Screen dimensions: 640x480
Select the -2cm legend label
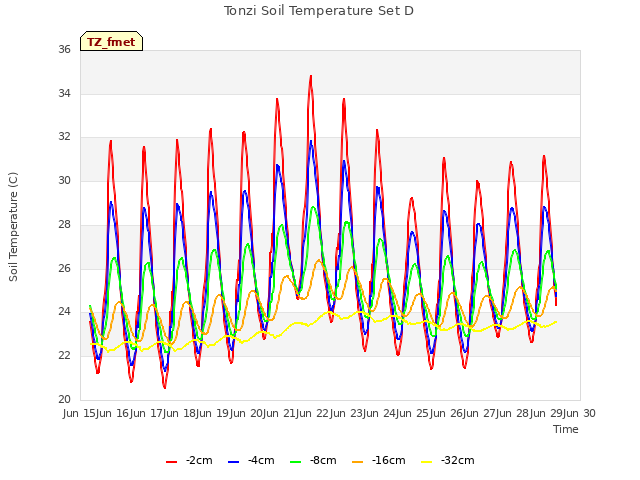pyautogui.click(x=199, y=460)
